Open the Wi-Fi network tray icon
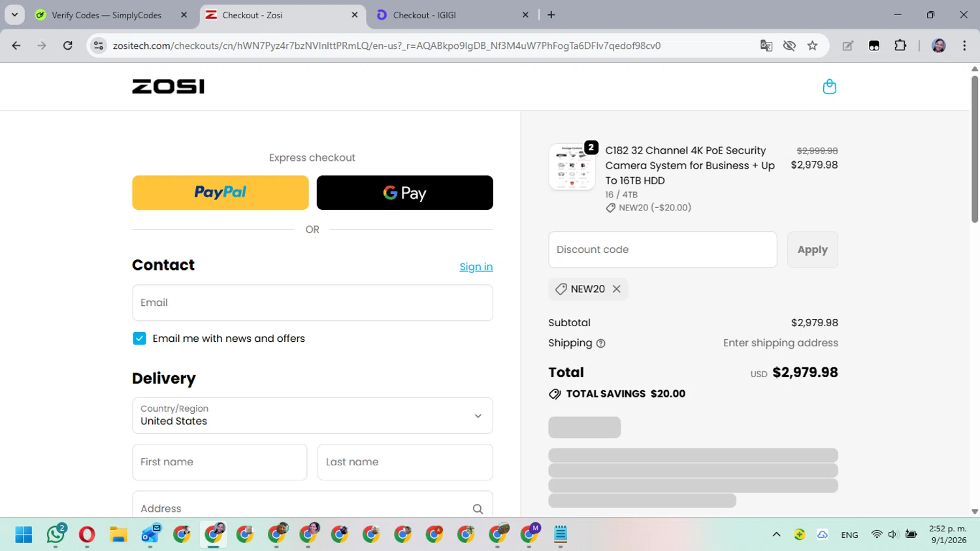 click(x=877, y=535)
